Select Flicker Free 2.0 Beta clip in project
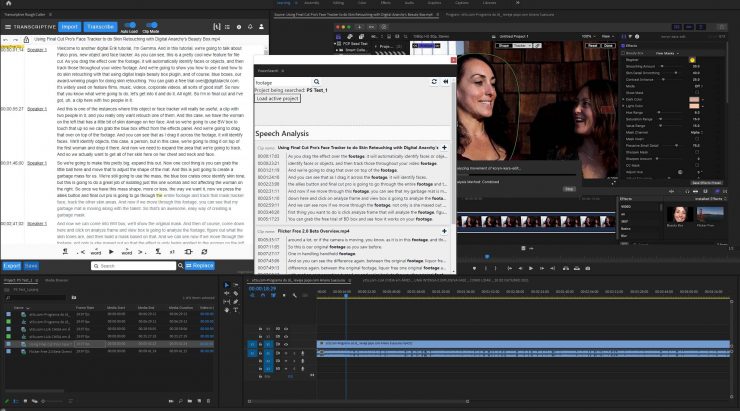The width and height of the screenshot is (740, 411). 52,351
